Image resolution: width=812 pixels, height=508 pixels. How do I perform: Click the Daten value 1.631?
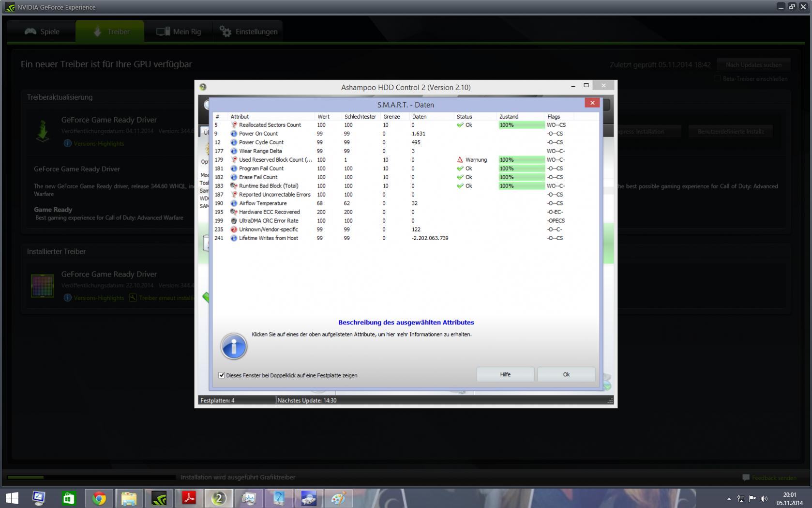pos(418,134)
